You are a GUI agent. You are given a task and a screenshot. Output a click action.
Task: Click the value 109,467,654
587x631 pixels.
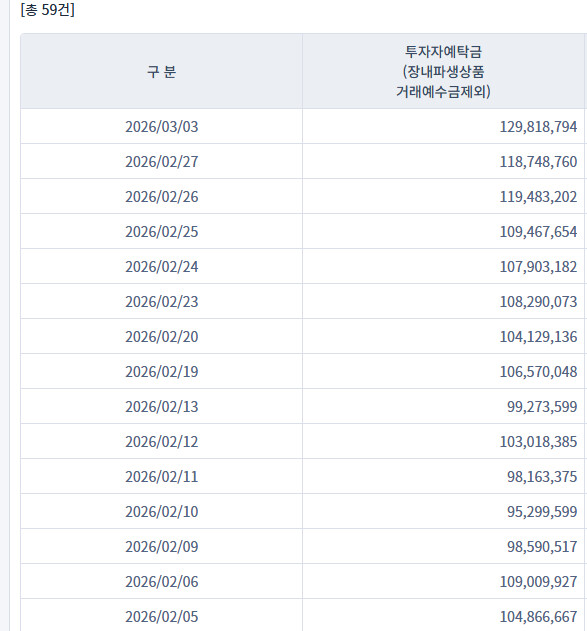point(538,232)
